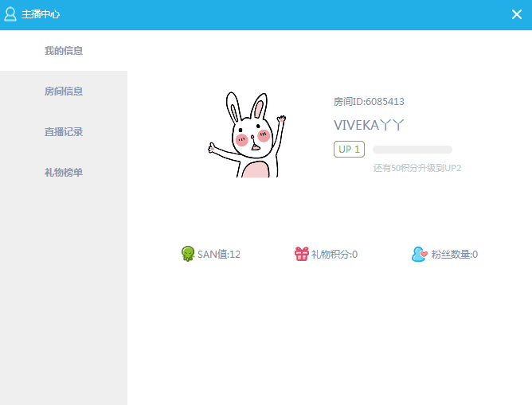Click the 粉丝数量:0 label
Image resolution: width=532 pixels, height=405 pixels.
click(x=455, y=254)
